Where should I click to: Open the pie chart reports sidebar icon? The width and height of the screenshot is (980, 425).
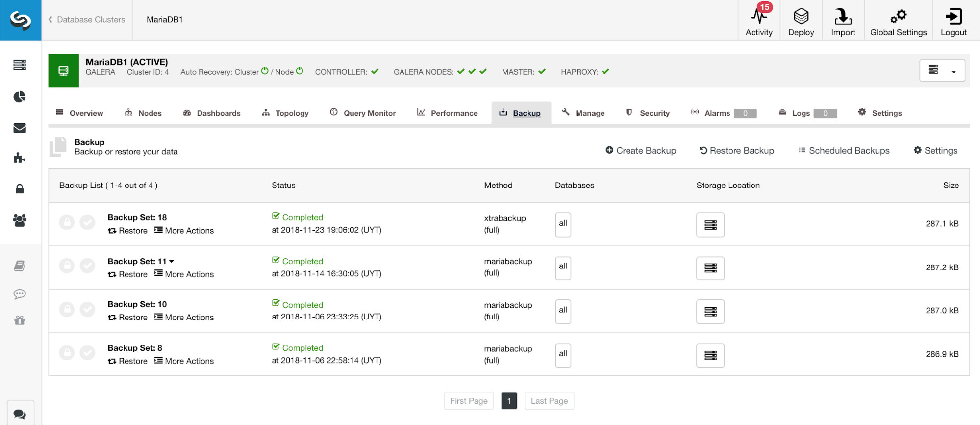click(x=20, y=96)
